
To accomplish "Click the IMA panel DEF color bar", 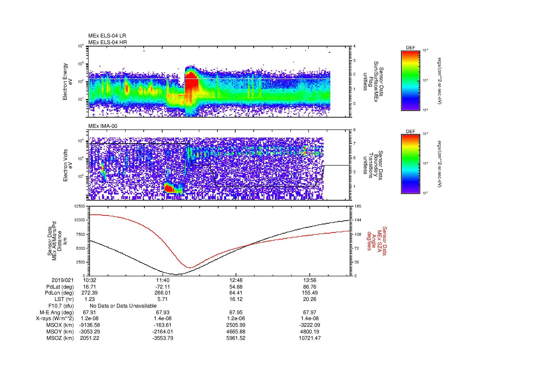I will [x=410, y=164].
